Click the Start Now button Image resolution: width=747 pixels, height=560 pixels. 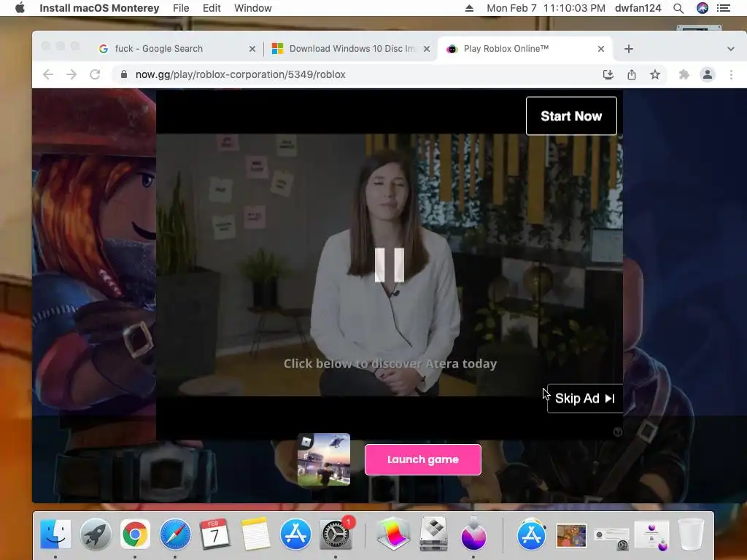tap(571, 116)
